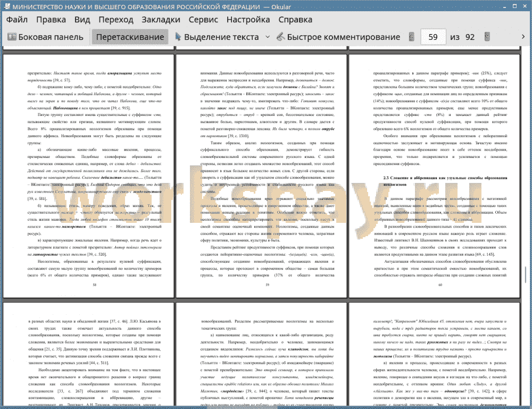Activate the Выделение текста tool
Viewport: 532px width, 409px height.
tap(217, 37)
